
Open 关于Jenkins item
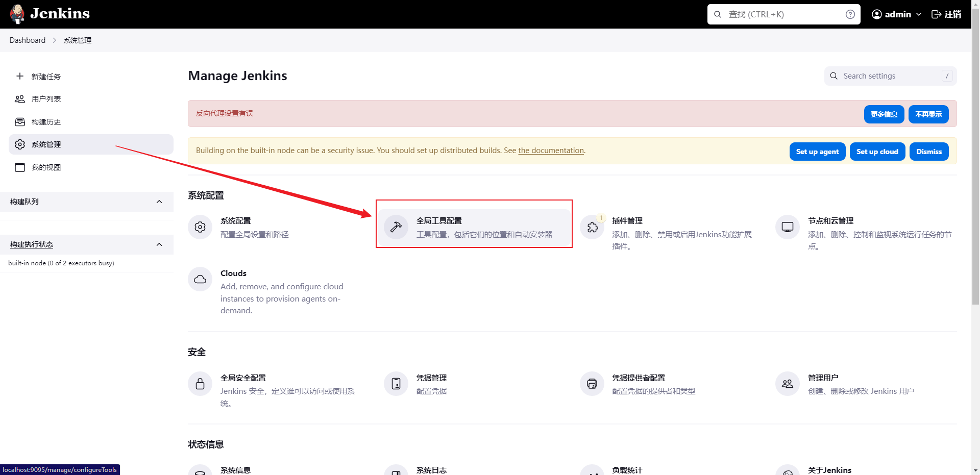point(829,470)
